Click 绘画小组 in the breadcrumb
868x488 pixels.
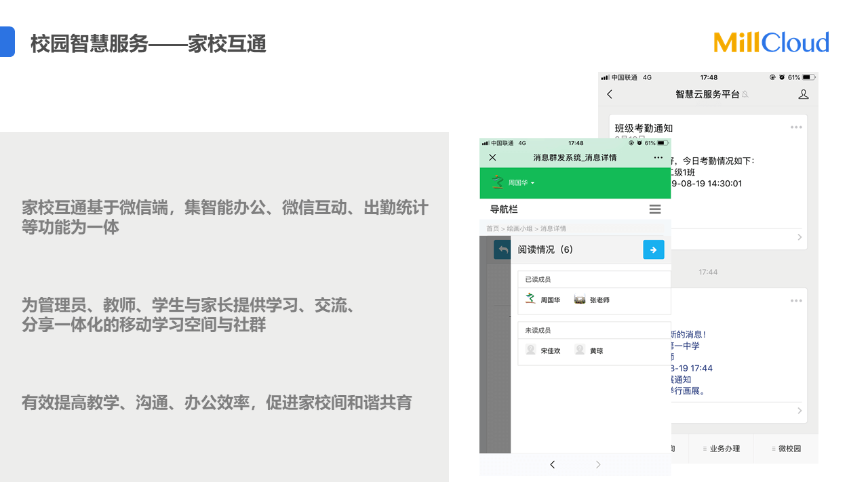[x=519, y=229]
